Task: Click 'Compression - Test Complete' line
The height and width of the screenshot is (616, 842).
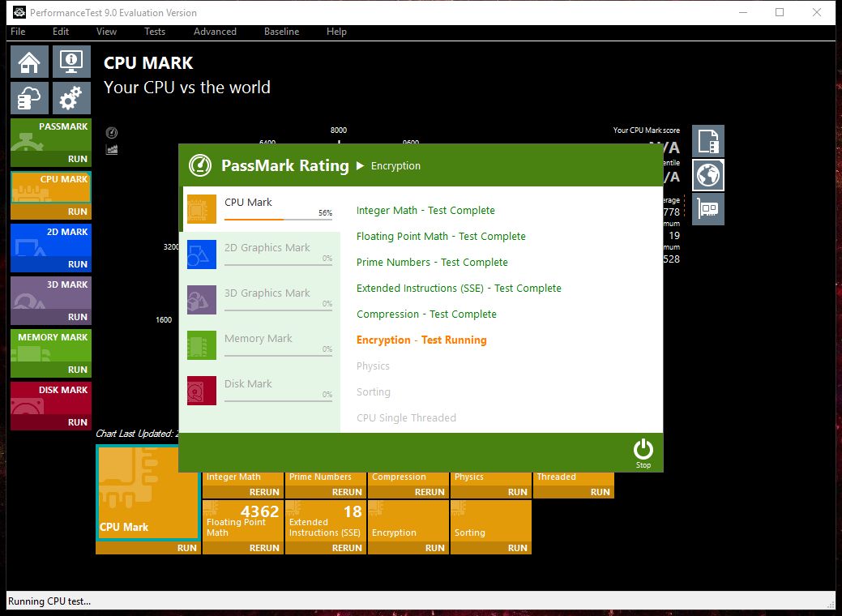Action: click(x=426, y=314)
